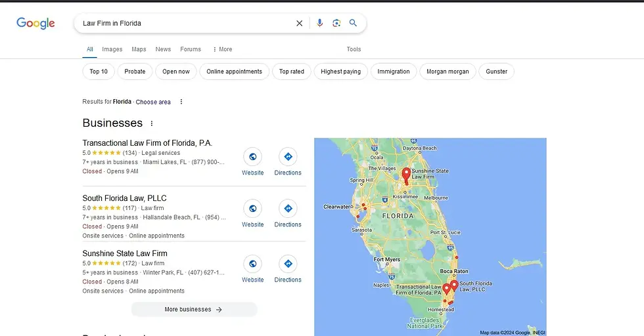The image size is (644, 336).
Task: Apply the Top 10 filter chip
Action: click(x=99, y=72)
